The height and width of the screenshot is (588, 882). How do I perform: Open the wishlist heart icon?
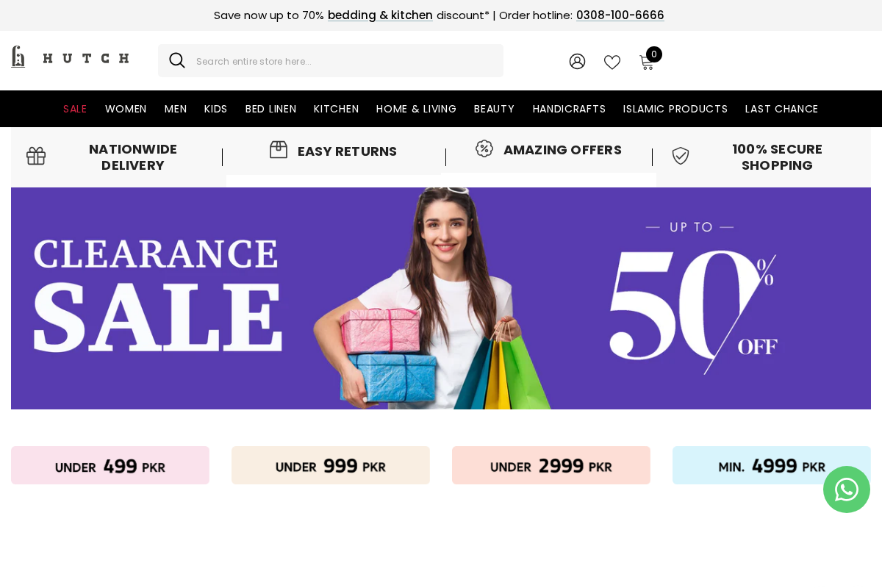click(612, 62)
